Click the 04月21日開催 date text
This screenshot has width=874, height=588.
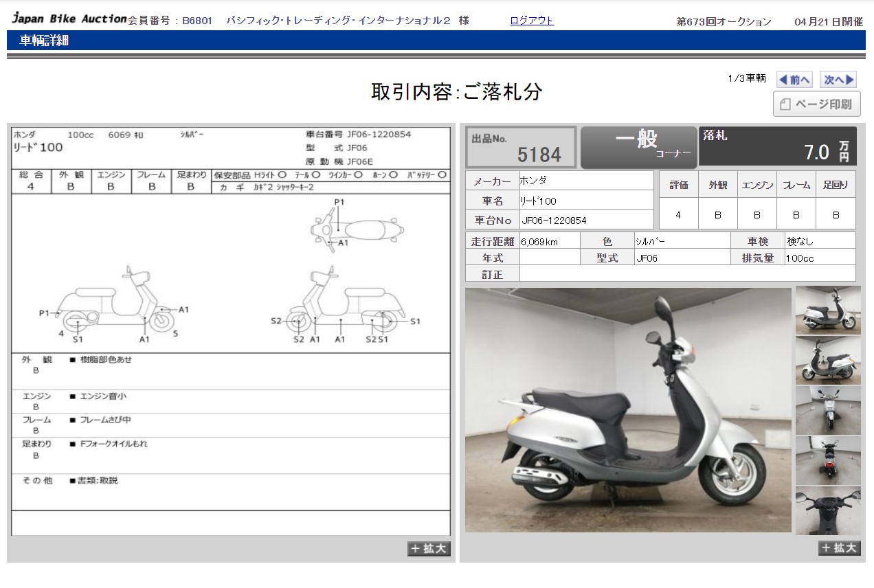pyautogui.click(x=829, y=21)
